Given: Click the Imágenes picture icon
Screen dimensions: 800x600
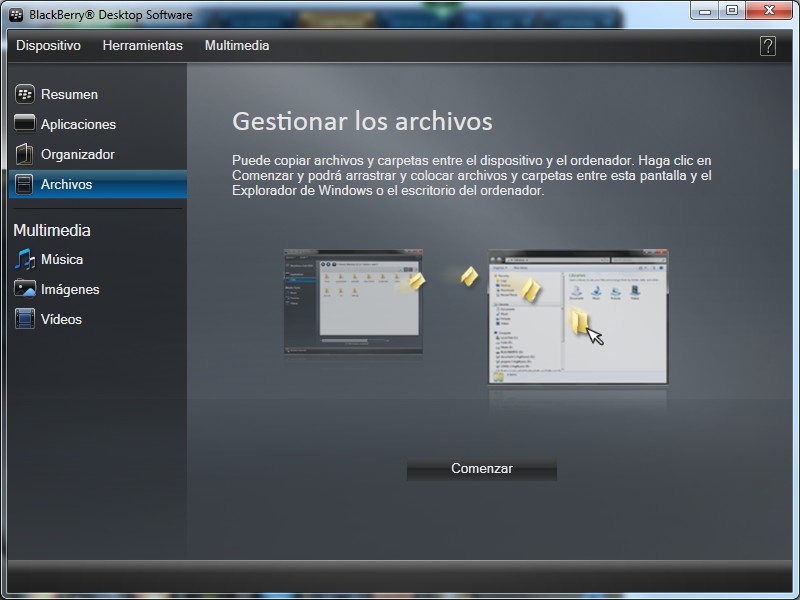Looking at the screenshot, I should coord(24,289).
